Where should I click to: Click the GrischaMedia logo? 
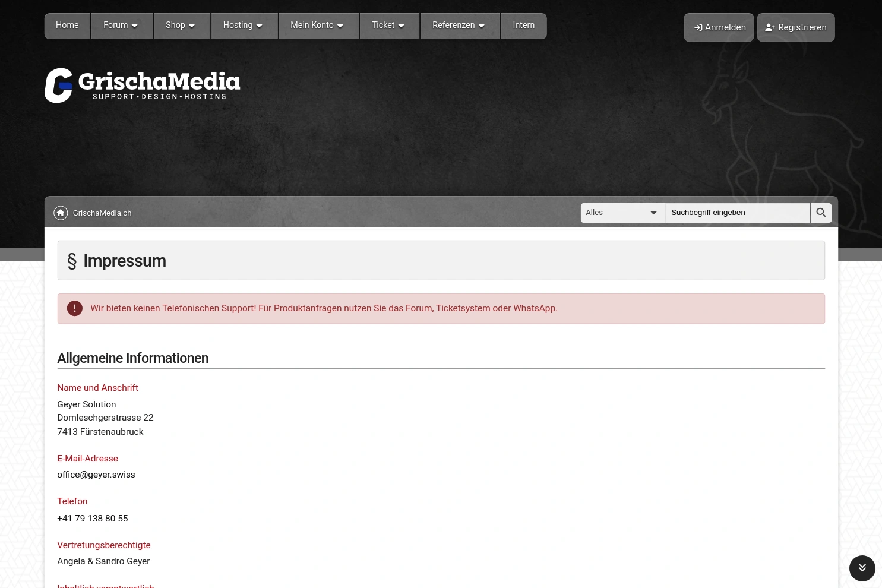143,85
